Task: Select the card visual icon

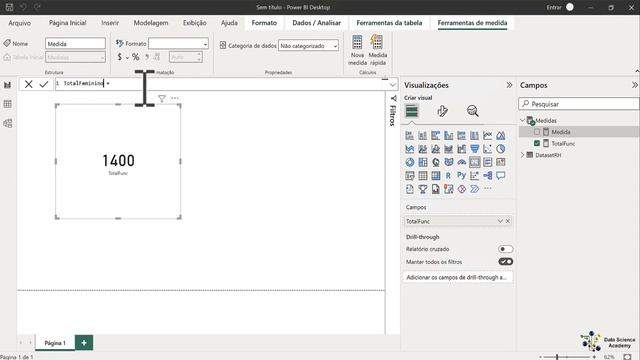Action: pos(474,162)
